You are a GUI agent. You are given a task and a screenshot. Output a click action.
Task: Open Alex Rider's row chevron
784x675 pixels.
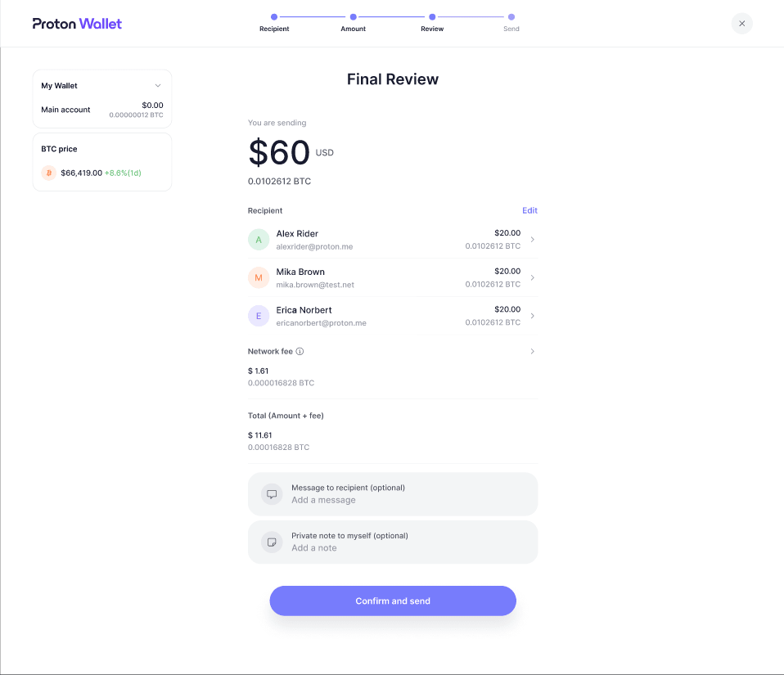pos(533,240)
